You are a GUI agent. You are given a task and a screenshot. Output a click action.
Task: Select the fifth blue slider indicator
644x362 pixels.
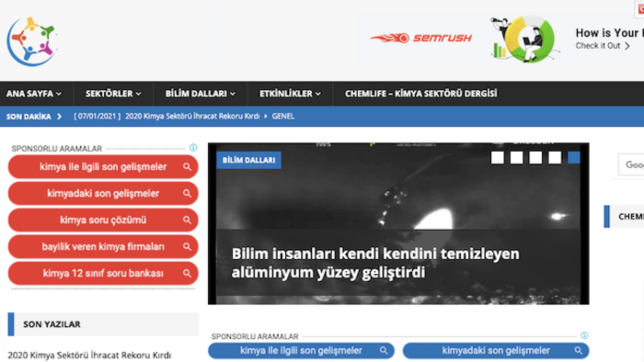click(574, 158)
